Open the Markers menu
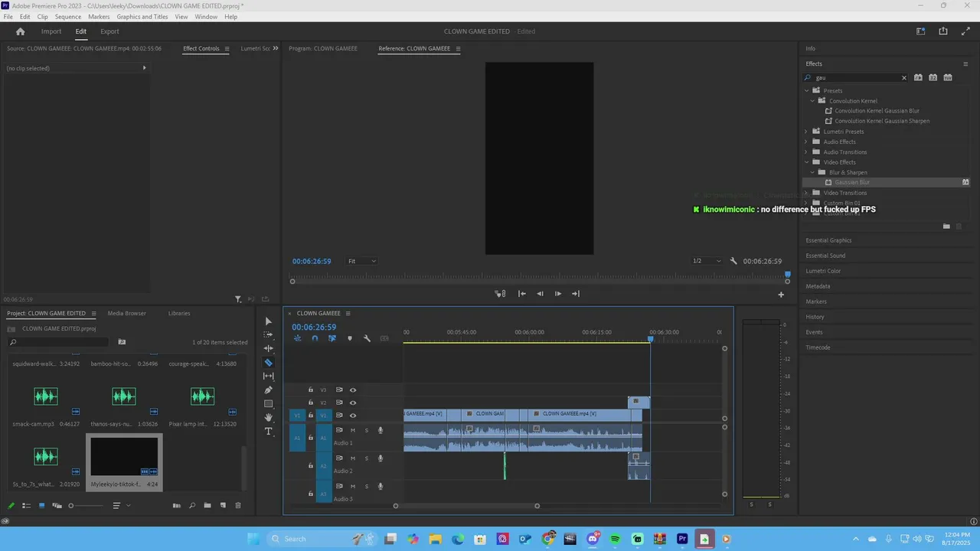This screenshot has width=980, height=551. click(x=99, y=17)
